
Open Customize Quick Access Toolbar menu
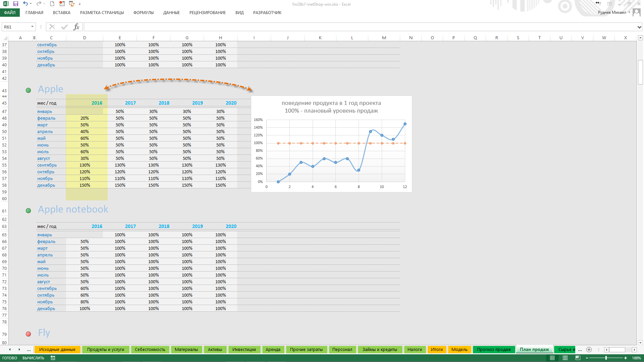[x=79, y=4]
